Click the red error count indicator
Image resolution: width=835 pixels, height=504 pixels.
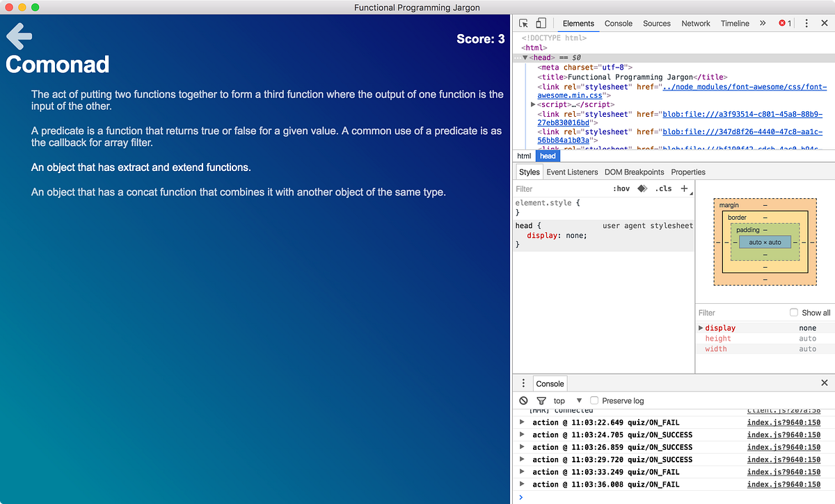pos(785,23)
